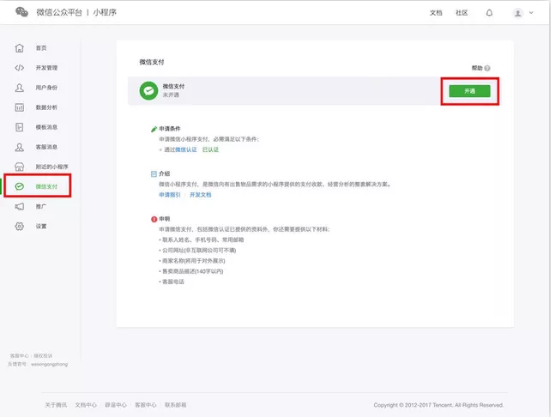Follow the 开发文档 link under 介绍
This screenshot has height=417, width=551.
tap(200, 195)
